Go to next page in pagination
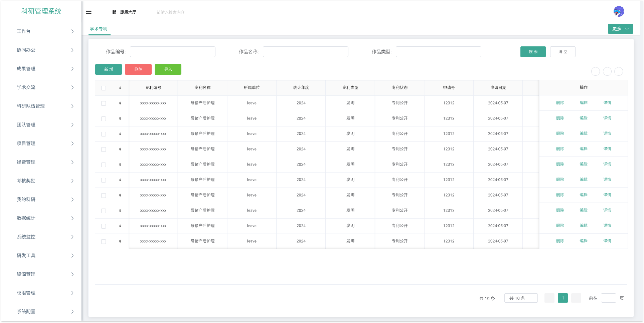The height and width of the screenshot is (323, 644). click(576, 298)
